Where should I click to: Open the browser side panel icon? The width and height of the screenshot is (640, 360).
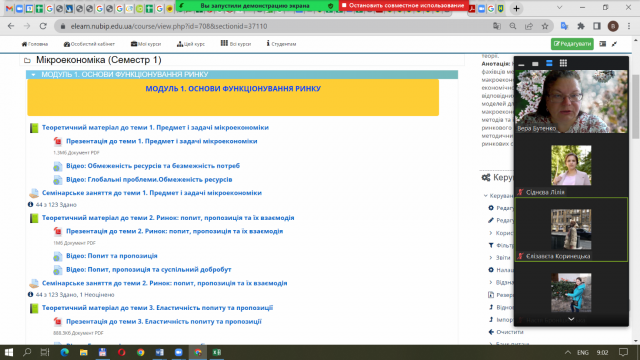click(597, 26)
